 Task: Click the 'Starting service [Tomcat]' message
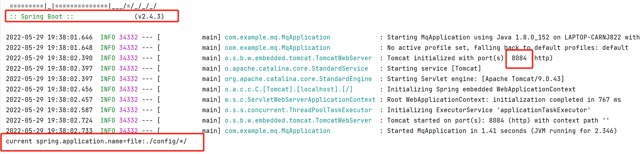tap(434, 68)
